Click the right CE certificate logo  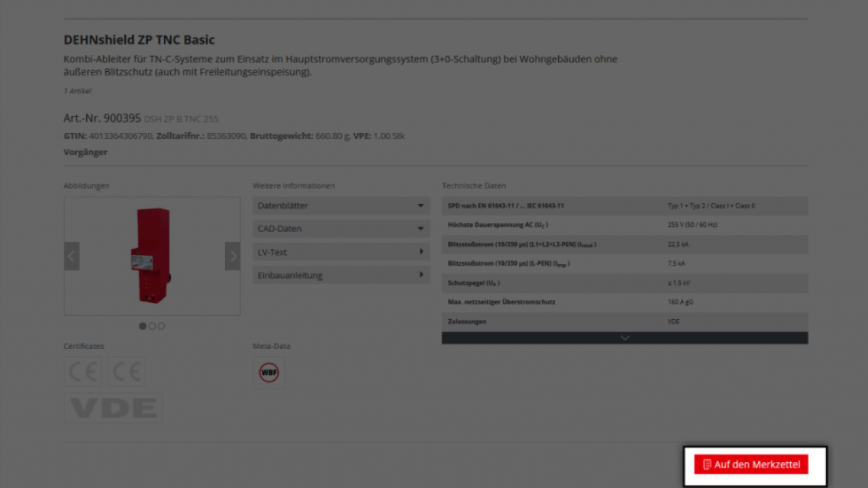point(126,371)
